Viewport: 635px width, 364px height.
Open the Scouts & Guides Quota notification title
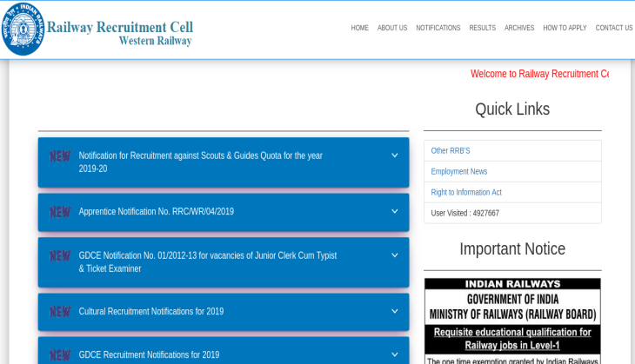point(200,162)
